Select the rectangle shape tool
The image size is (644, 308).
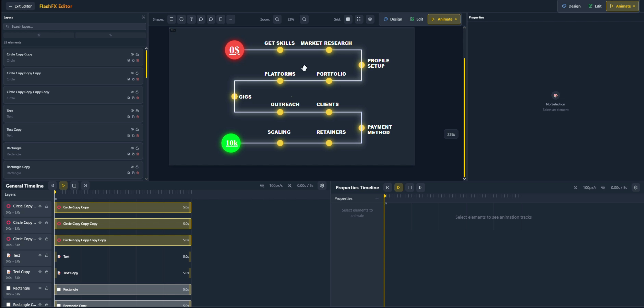171,19
